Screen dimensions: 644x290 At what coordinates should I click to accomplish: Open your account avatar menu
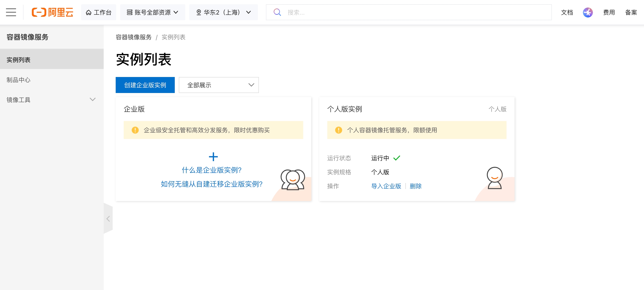pos(588,12)
